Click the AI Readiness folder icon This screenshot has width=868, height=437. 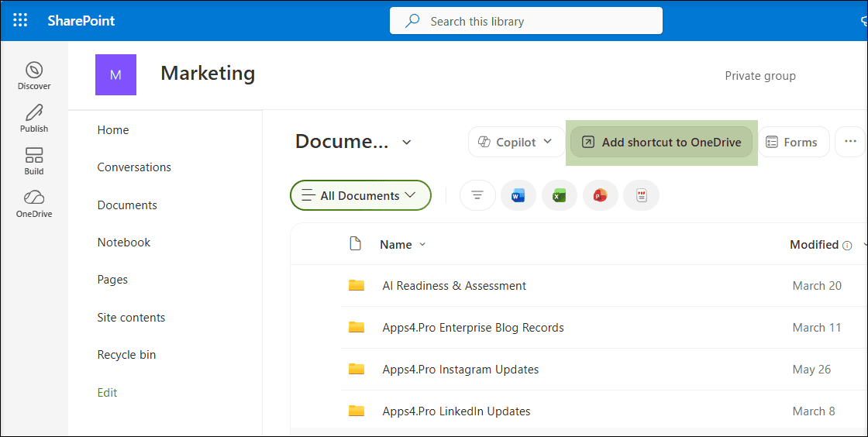356,285
